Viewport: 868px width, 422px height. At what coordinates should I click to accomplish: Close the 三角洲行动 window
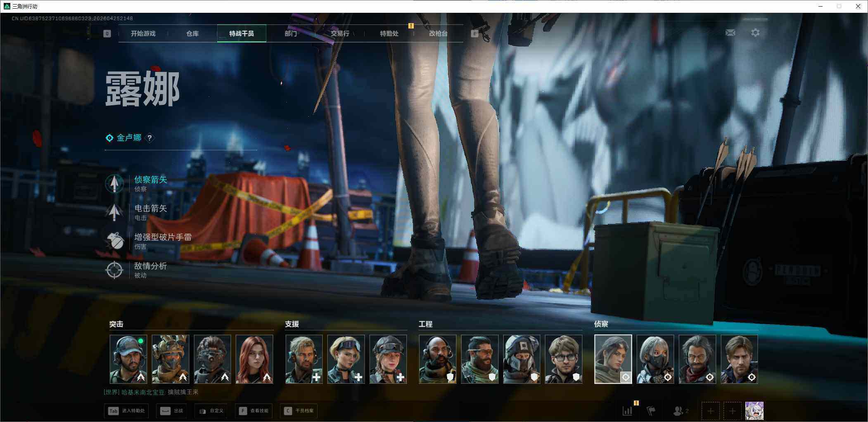click(x=858, y=6)
